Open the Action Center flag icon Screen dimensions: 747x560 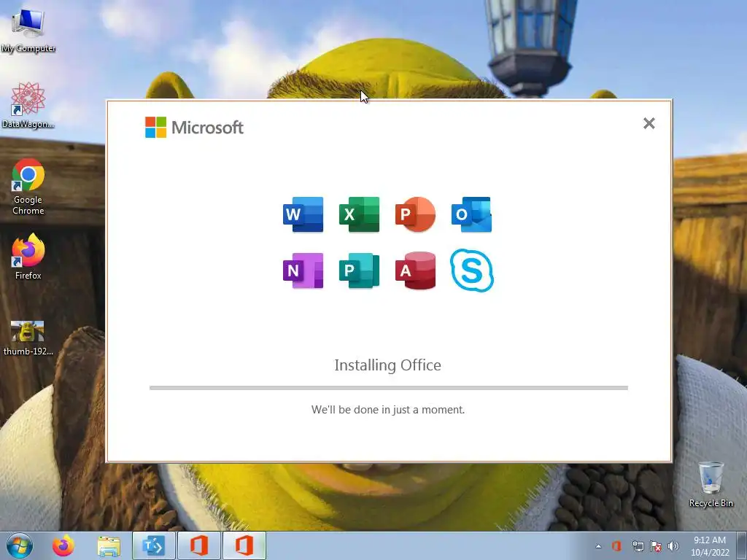(x=656, y=546)
